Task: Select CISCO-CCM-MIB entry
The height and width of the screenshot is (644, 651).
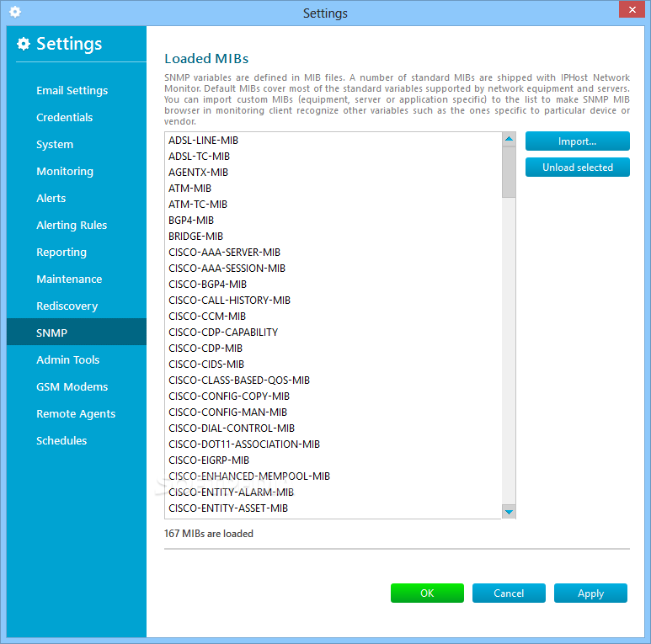Action: (x=333, y=317)
